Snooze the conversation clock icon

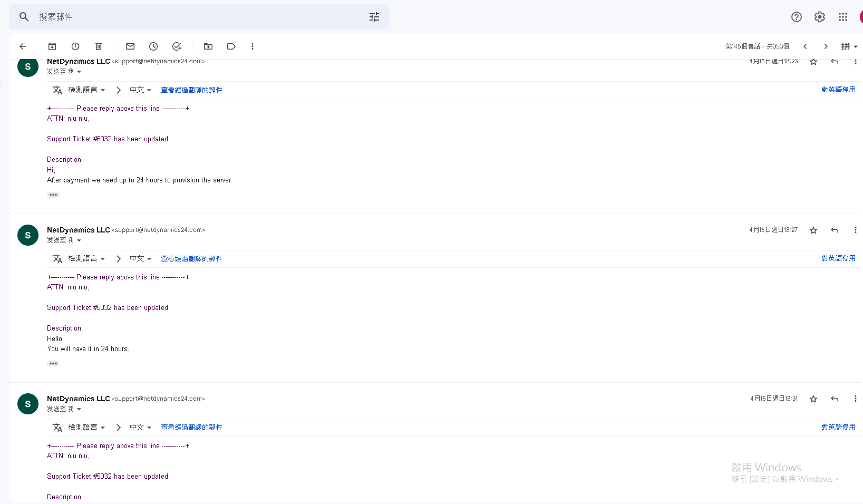coord(153,46)
